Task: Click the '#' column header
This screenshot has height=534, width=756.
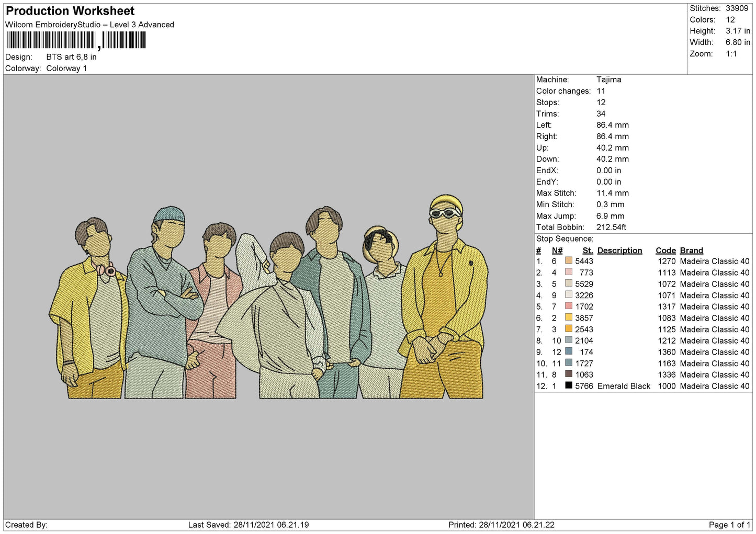Action: tap(539, 251)
